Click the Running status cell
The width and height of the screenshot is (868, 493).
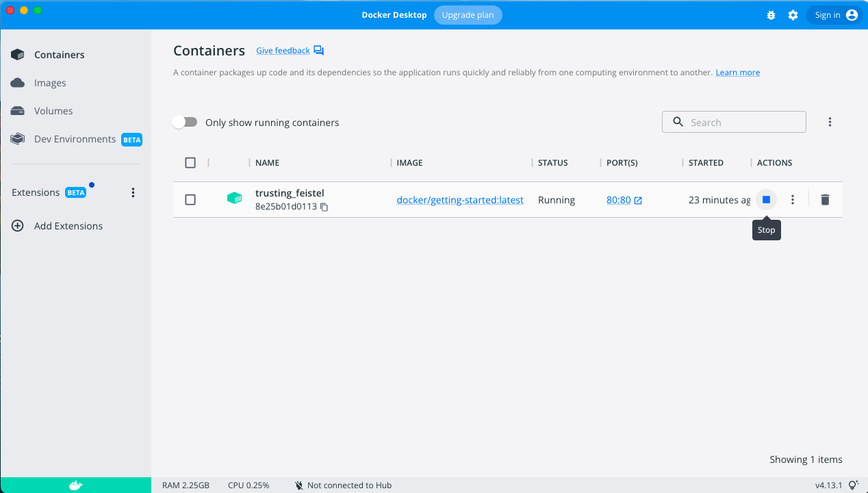point(557,200)
